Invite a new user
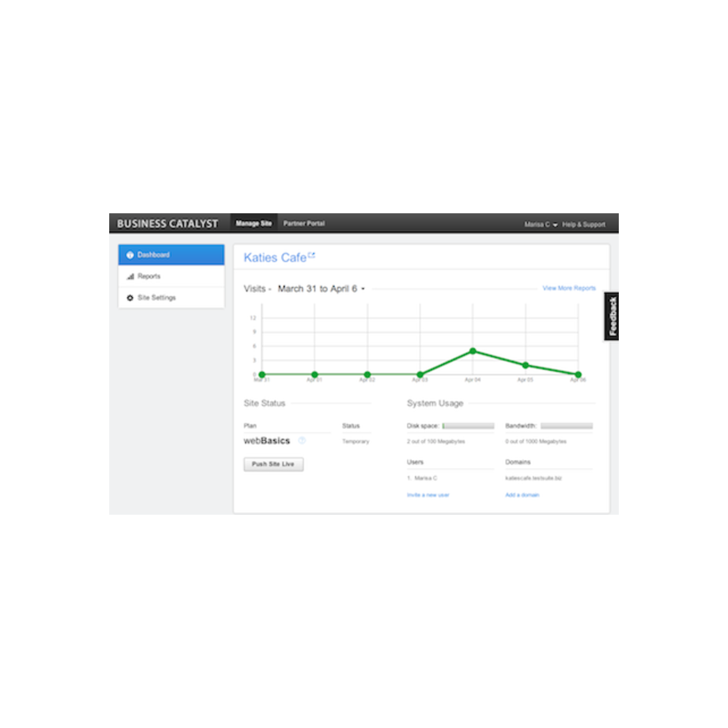 [x=428, y=495]
